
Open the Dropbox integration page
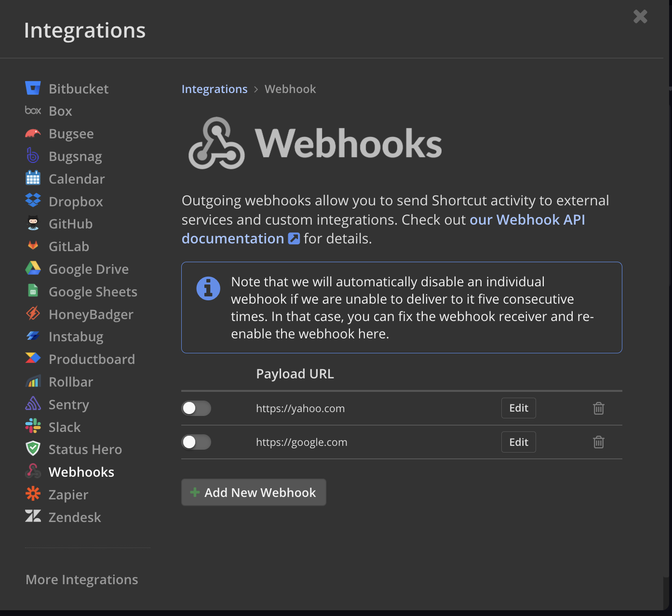click(x=76, y=201)
